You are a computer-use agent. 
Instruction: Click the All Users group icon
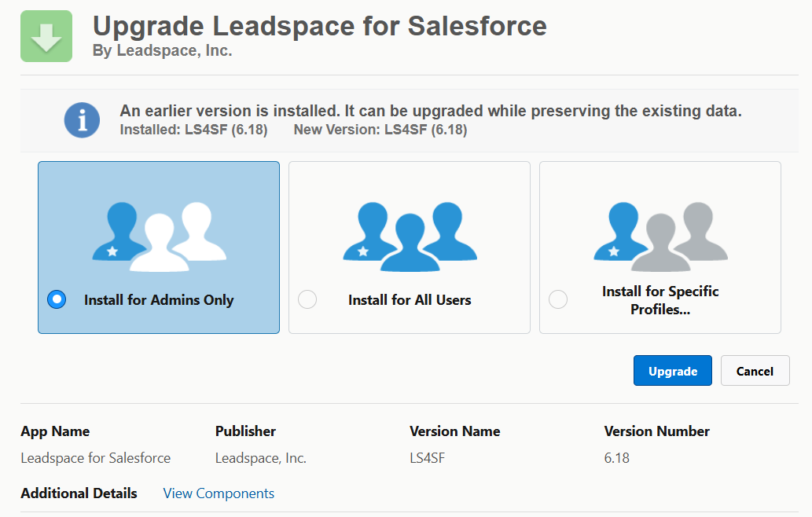(x=410, y=236)
